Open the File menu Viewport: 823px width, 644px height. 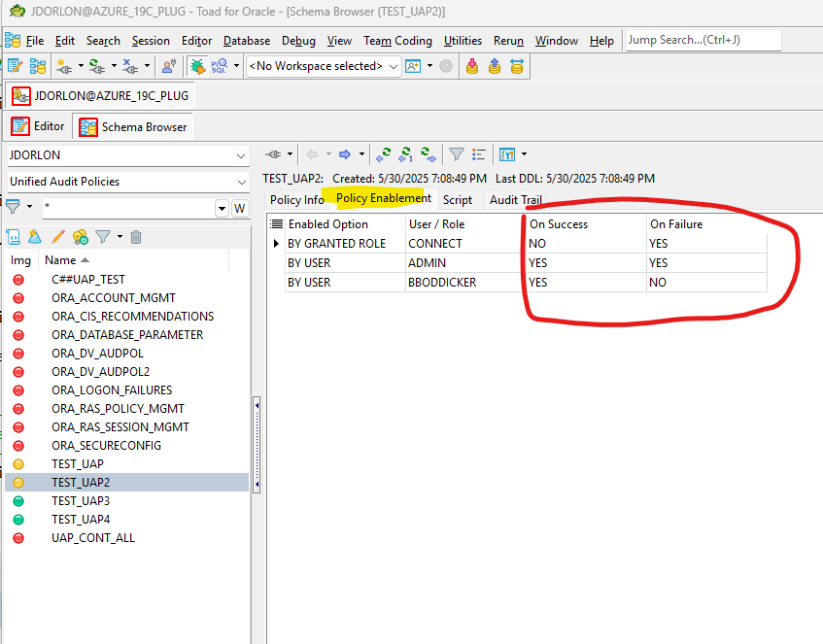pyautogui.click(x=35, y=41)
